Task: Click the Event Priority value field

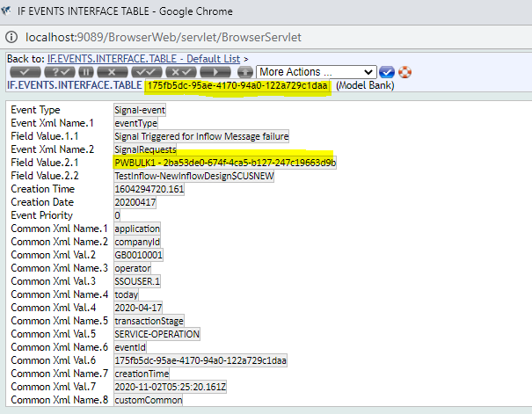Action: coord(118,215)
